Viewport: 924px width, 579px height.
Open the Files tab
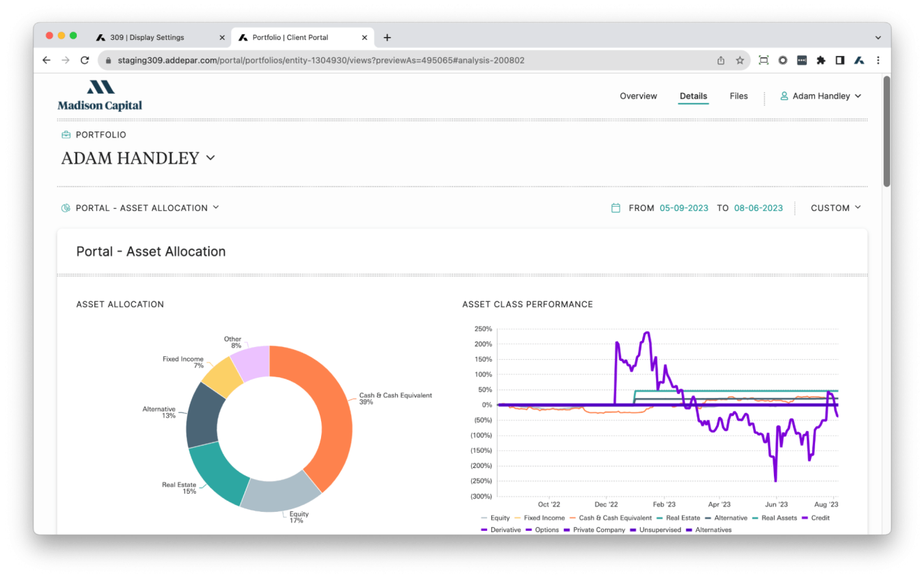(x=738, y=96)
